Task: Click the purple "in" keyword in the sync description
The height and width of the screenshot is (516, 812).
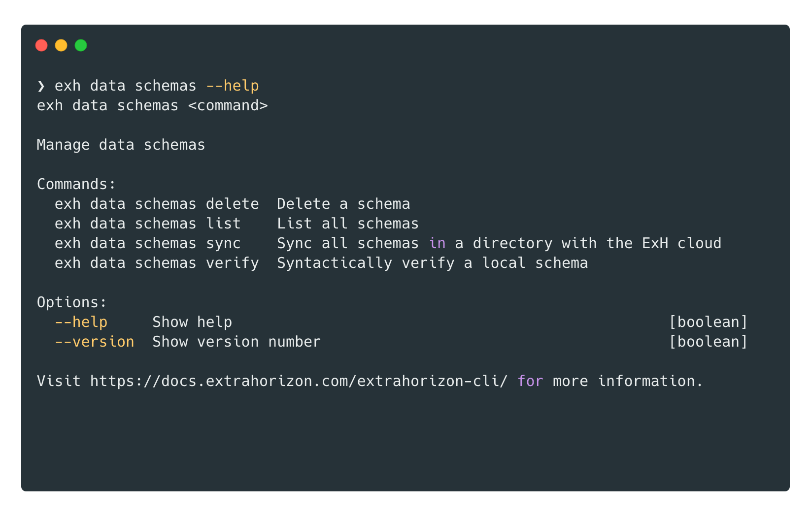Action: click(x=437, y=244)
